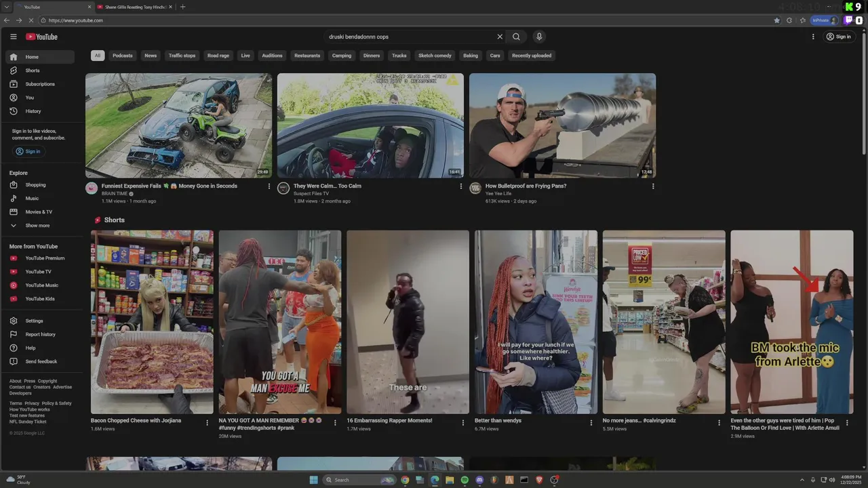Viewport: 868px width, 488px height.
Task: Open options for No more jeans short
Action: tap(719, 422)
